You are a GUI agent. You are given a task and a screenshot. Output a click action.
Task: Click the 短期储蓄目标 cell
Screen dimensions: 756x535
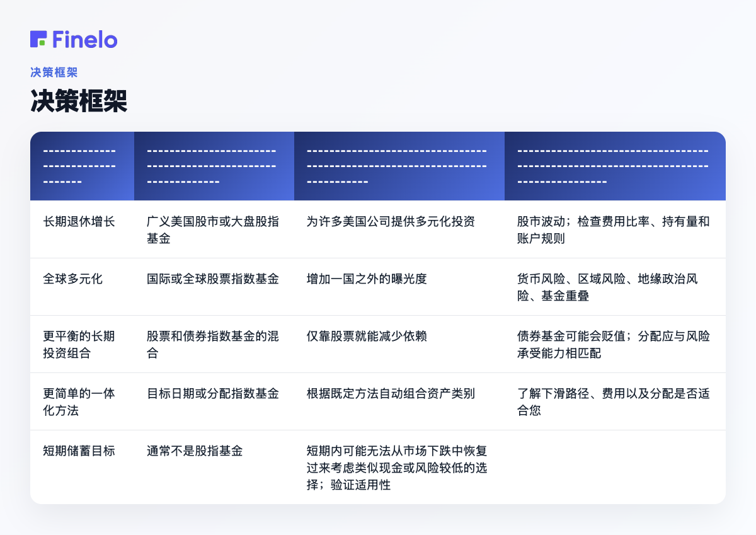(x=82, y=467)
